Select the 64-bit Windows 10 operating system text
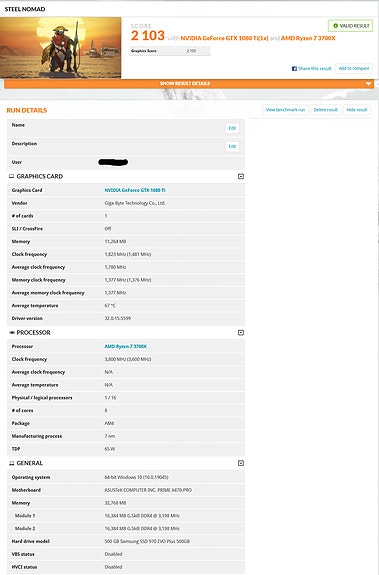This screenshot has height=575, width=379. (x=136, y=477)
